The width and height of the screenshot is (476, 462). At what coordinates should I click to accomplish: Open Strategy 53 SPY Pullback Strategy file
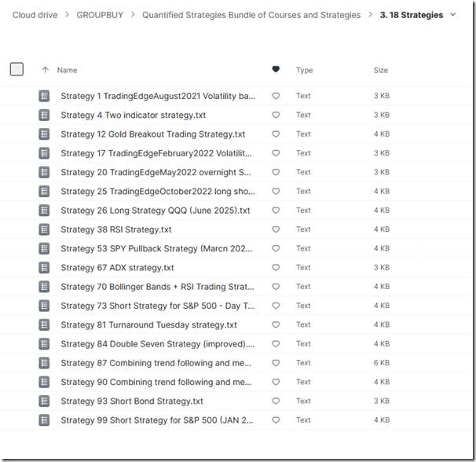pyautogui.click(x=156, y=248)
